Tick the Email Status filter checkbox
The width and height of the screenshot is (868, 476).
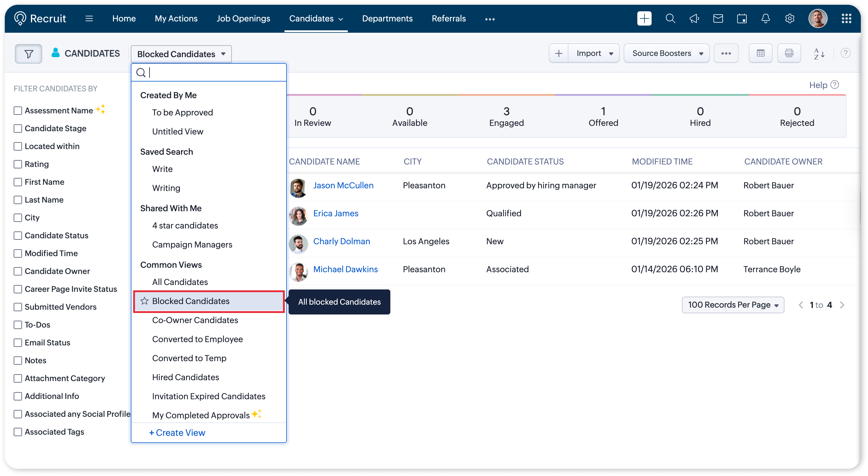(18, 342)
